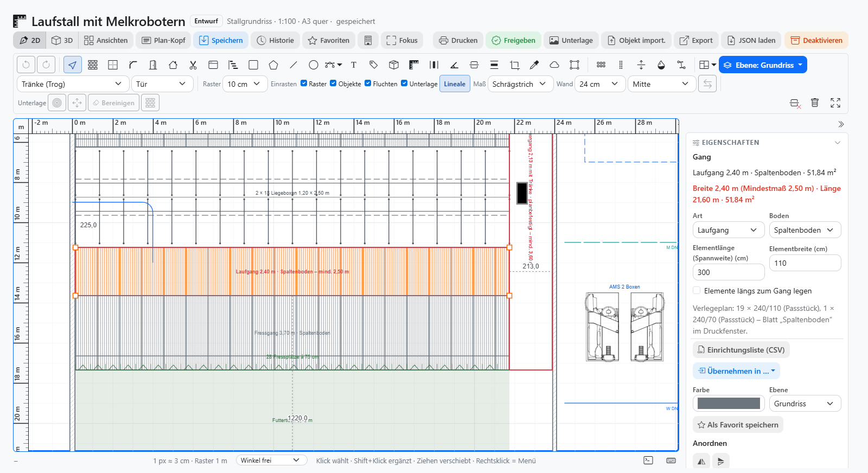Image resolution: width=868 pixels, height=473 pixels.
Task: Select the rectangle shape tool
Action: pos(253,65)
